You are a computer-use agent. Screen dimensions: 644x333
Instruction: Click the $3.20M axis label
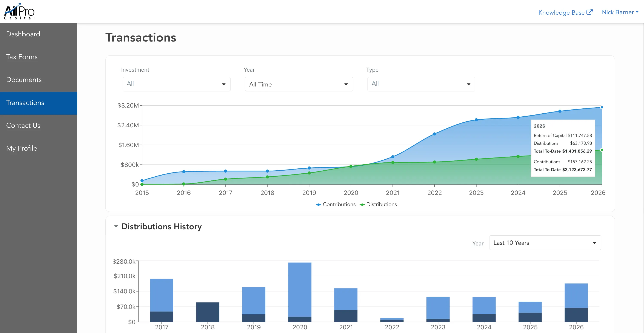coord(128,105)
